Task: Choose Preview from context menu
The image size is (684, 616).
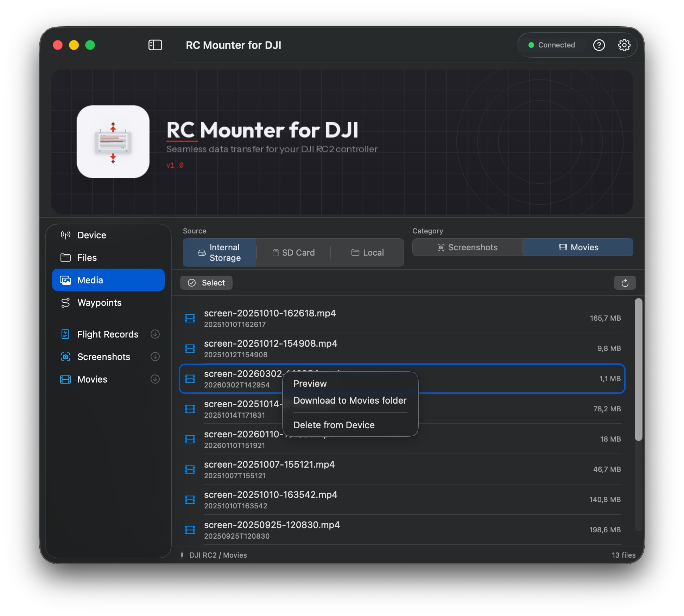Action: [350, 384]
